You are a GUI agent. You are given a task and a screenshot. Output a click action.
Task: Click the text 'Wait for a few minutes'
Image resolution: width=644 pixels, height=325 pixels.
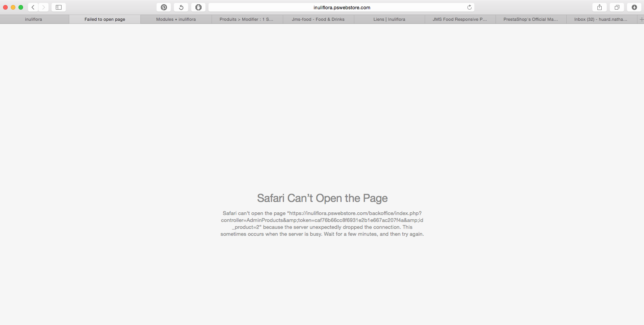pos(351,234)
